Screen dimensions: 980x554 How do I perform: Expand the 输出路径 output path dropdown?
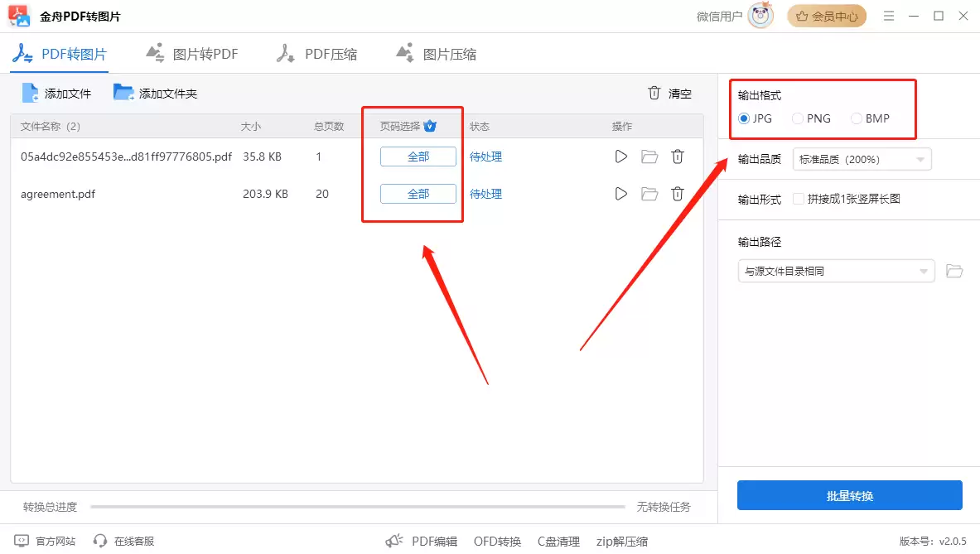836,271
